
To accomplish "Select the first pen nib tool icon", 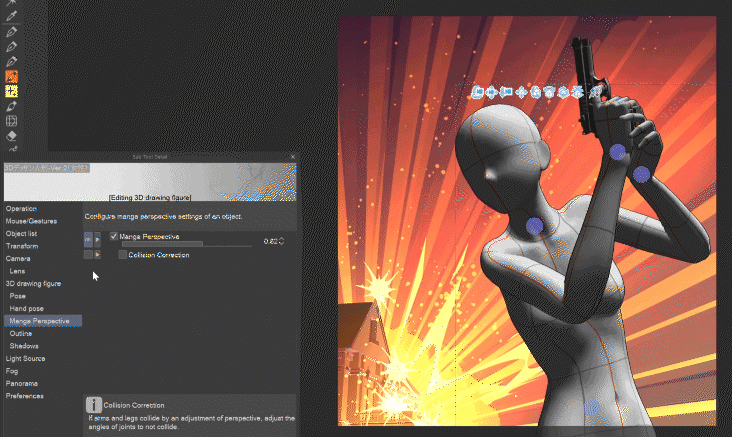I will [x=11, y=32].
